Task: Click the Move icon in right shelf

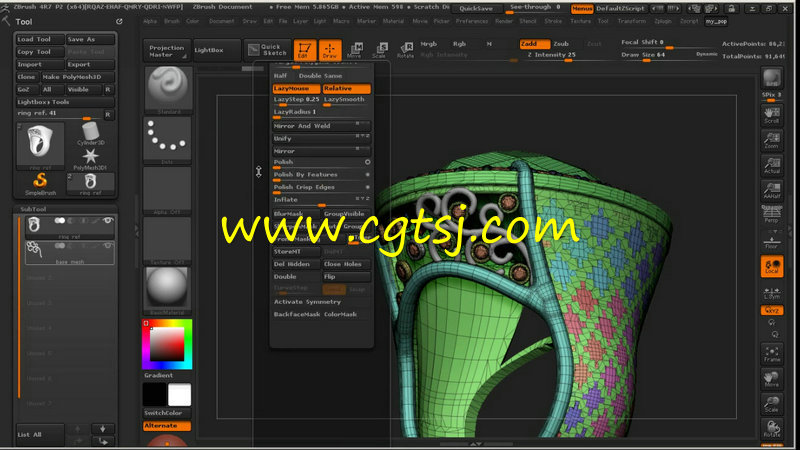Action: pyautogui.click(x=772, y=379)
